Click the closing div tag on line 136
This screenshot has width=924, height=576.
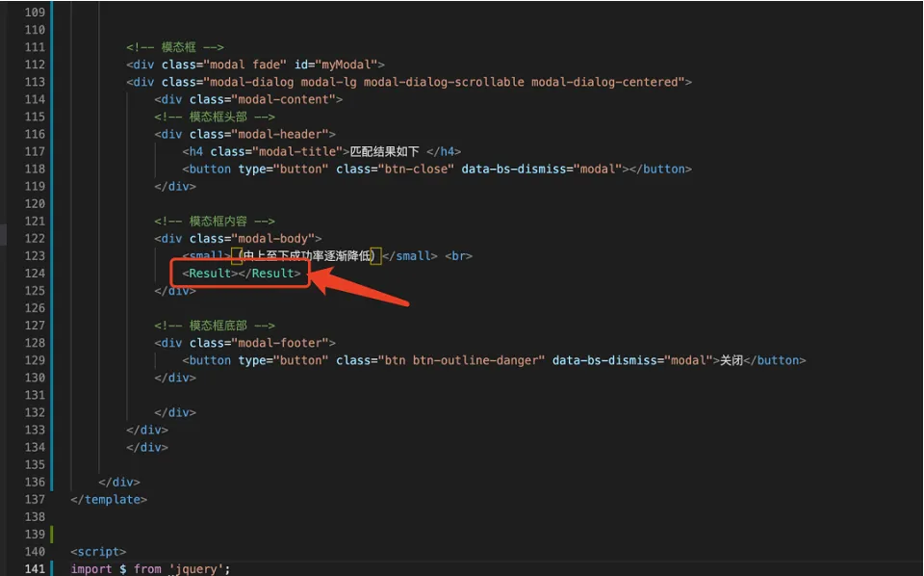pyautogui.click(x=119, y=482)
